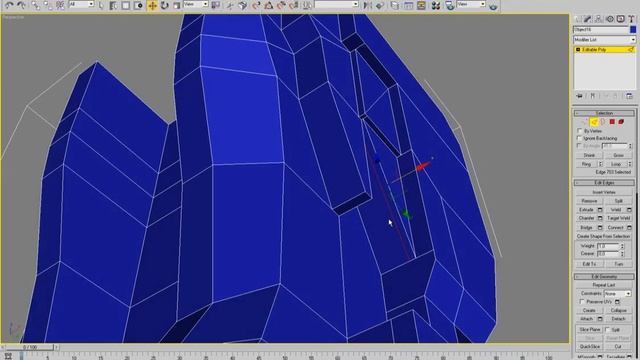The height and width of the screenshot is (360, 640).
Task: Click the blue object color swatch
Action: pyautogui.click(x=633, y=29)
